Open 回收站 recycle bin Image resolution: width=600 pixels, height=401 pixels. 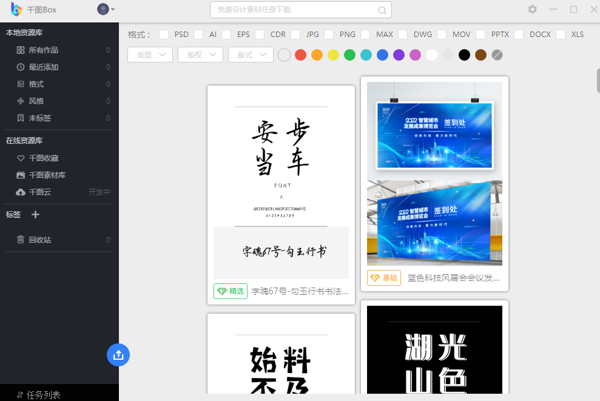[x=39, y=240]
